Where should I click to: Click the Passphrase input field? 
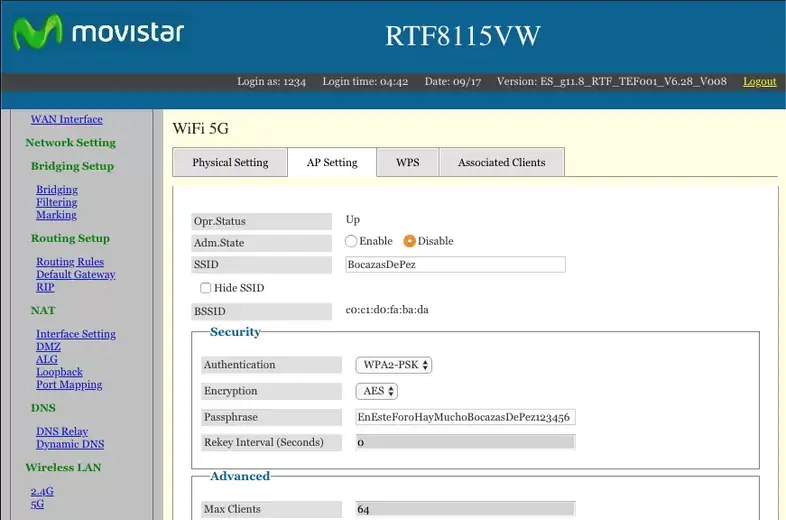pyautogui.click(x=465, y=417)
